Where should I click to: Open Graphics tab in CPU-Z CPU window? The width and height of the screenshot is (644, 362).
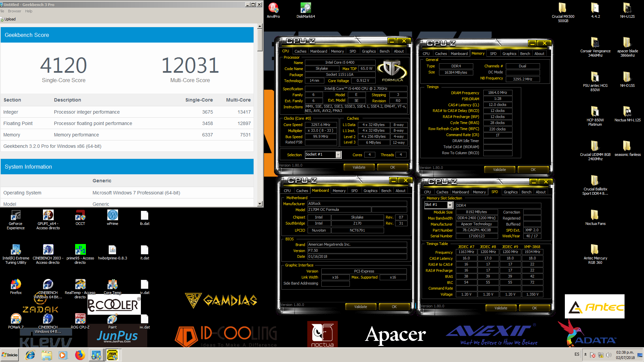click(369, 51)
